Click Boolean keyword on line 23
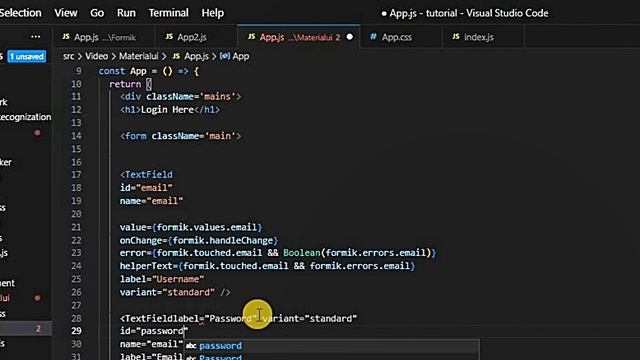The width and height of the screenshot is (640, 360). [x=302, y=253]
